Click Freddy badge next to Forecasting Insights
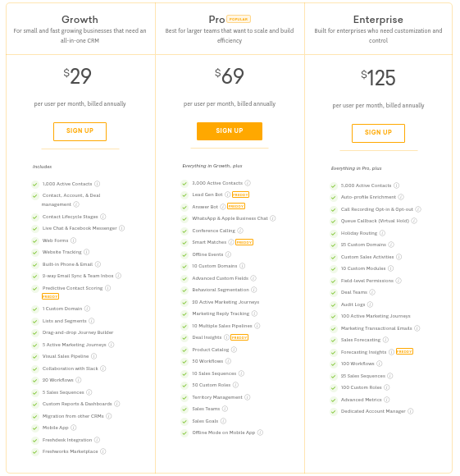Image resolution: width=460 pixels, height=476 pixels. click(x=404, y=351)
